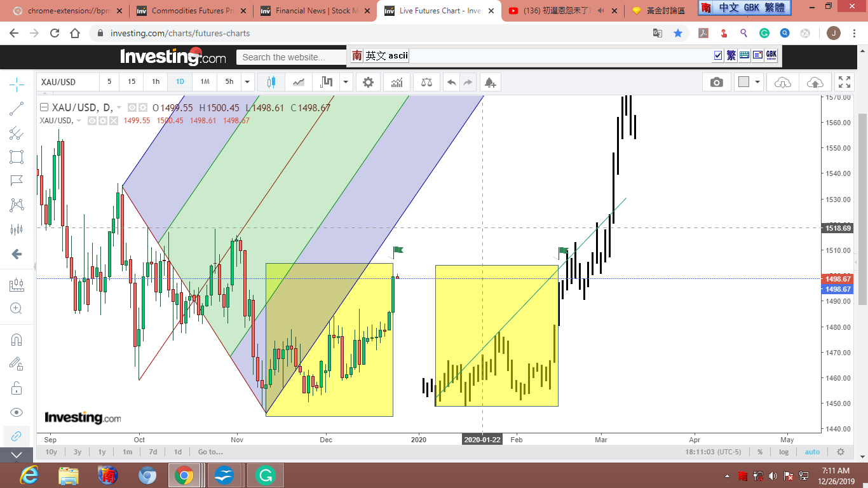Toggle the magnet mode icon

click(17, 339)
